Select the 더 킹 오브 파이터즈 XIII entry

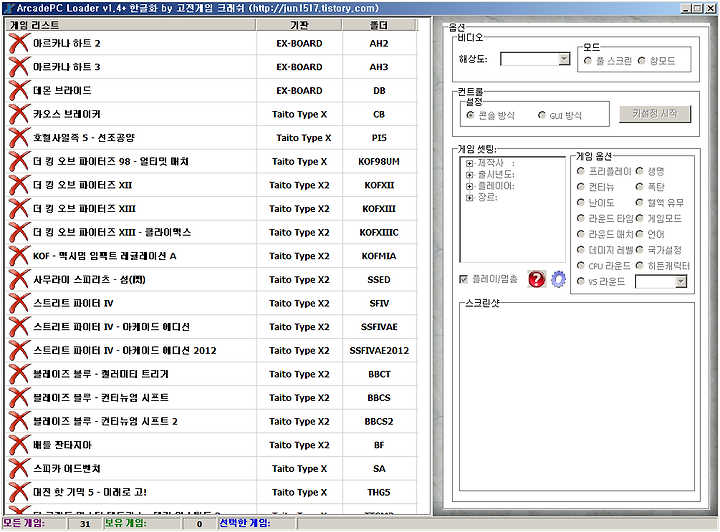(x=84, y=209)
